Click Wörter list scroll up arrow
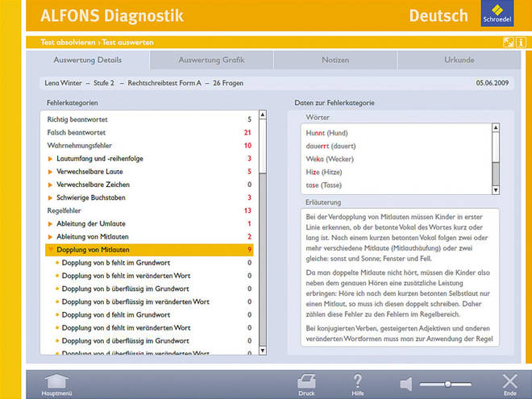This screenshot has width=532, height=399. point(496,127)
